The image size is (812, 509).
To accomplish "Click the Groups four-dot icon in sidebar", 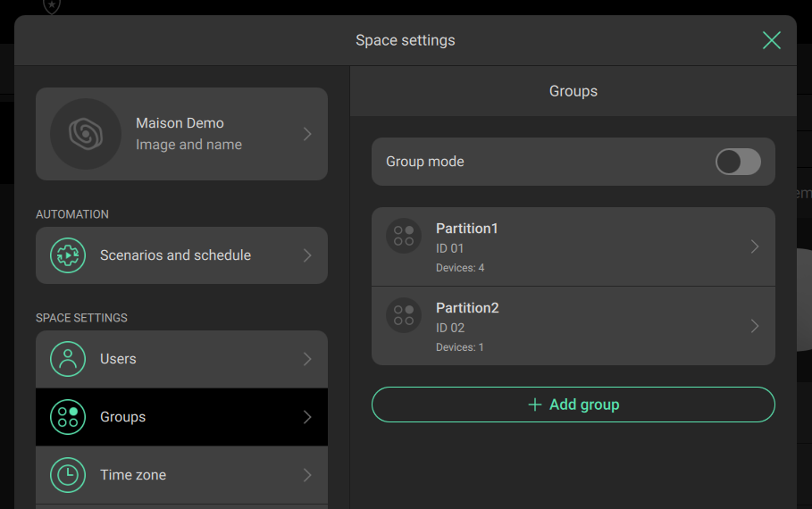I will tap(68, 417).
